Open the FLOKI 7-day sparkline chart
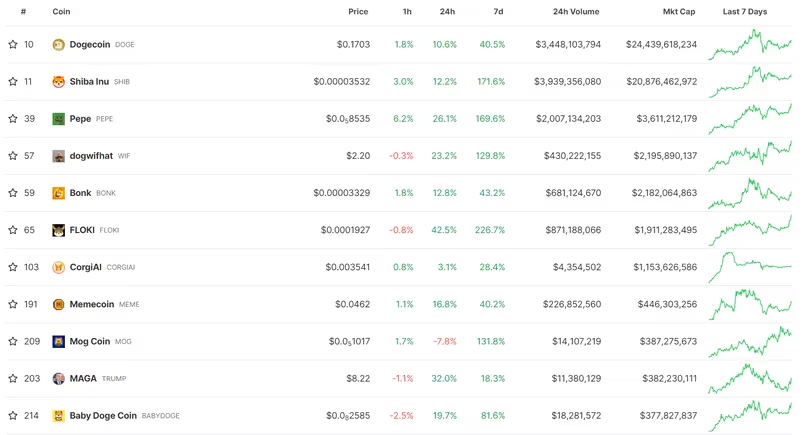 (750, 230)
